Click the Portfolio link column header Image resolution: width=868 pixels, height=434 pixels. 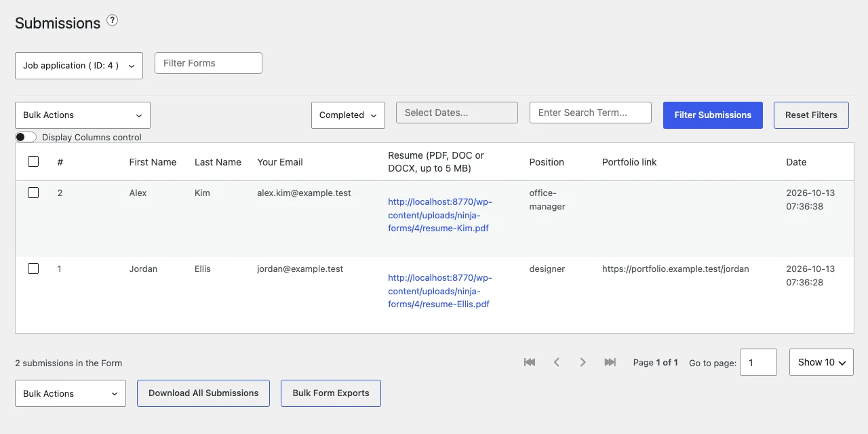tap(629, 162)
